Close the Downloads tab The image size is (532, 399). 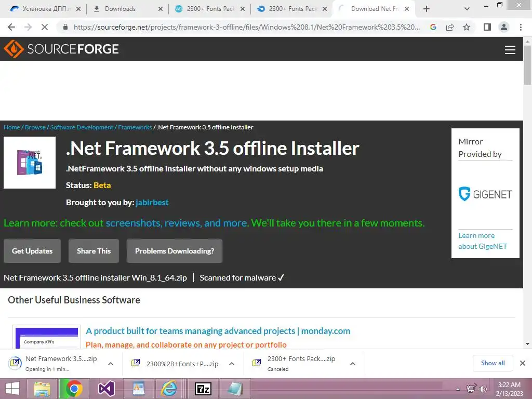click(161, 9)
